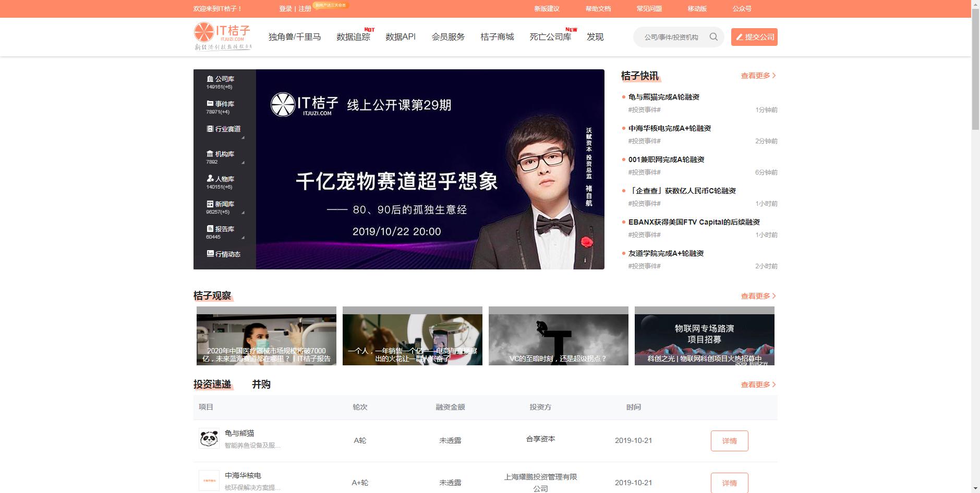
Task: Open 机构库 bank icon in the sidebar
Action: point(210,154)
